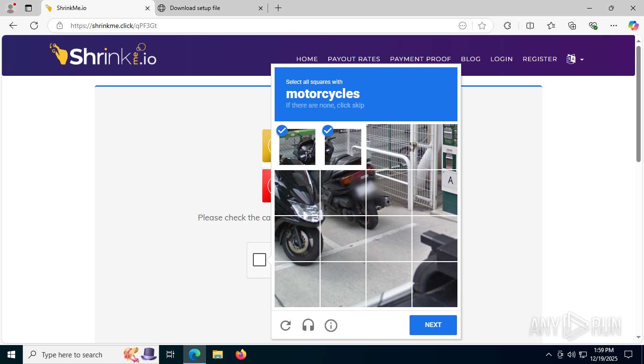The image size is (644, 364).
Task: Click the ShrinkMe.io logo
Action: [103, 55]
